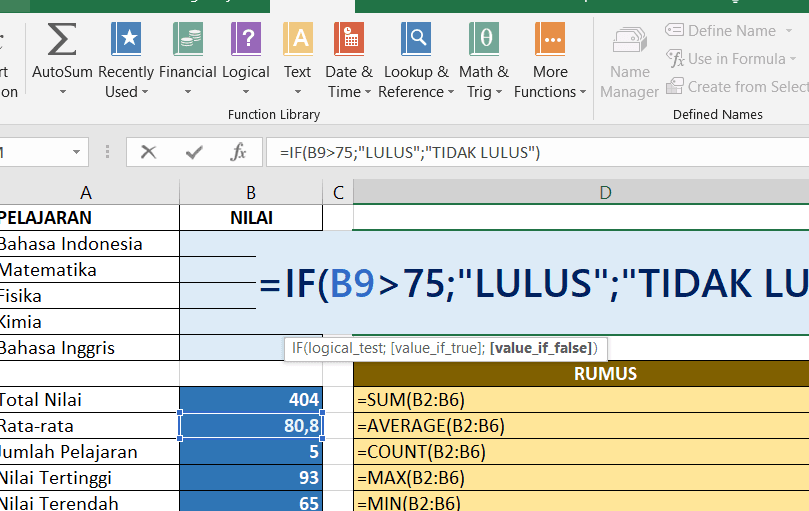Open the More Functions icon
The image size is (809, 511).
(550, 39)
